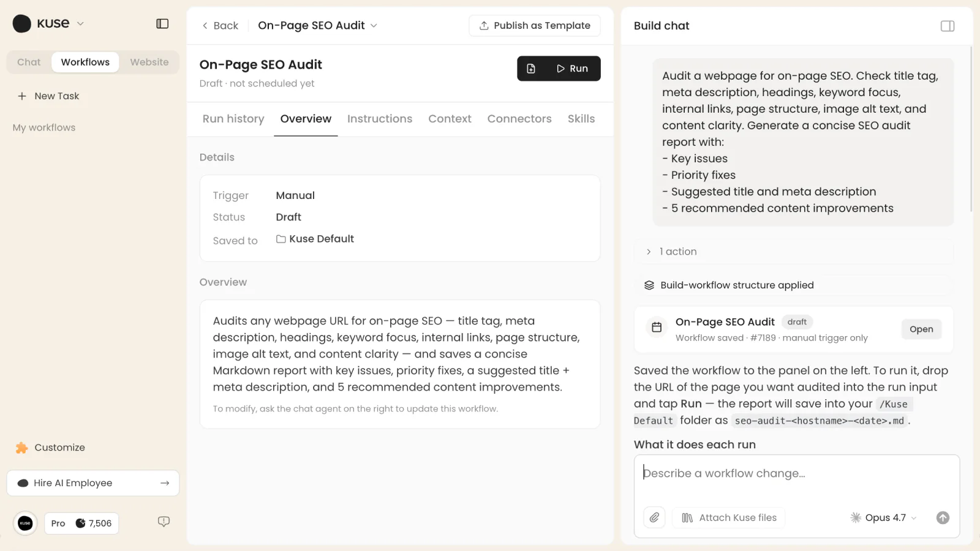Focus the Describe a workflow change input
The image size is (980, 551).
[796, 473]
